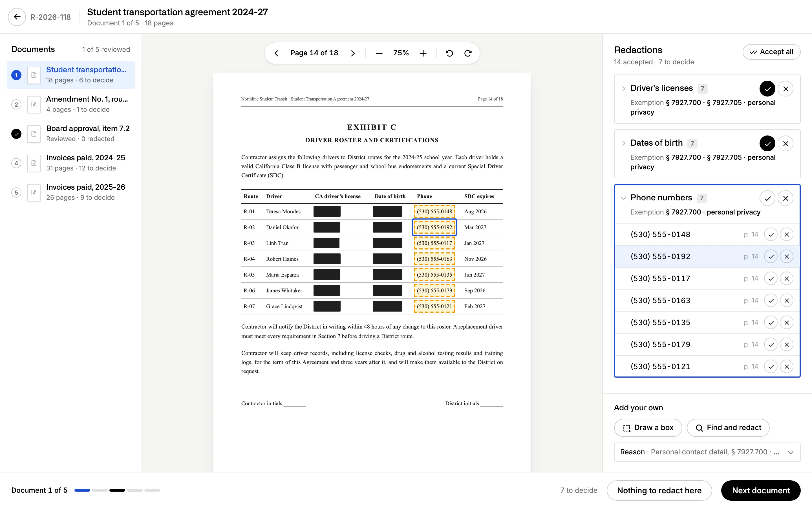Open Invoices paid, 2025-26 document

coord(70,192)
